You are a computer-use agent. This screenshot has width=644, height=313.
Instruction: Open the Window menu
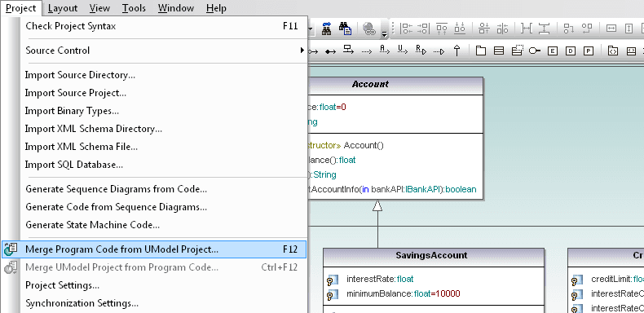[176, 8]
